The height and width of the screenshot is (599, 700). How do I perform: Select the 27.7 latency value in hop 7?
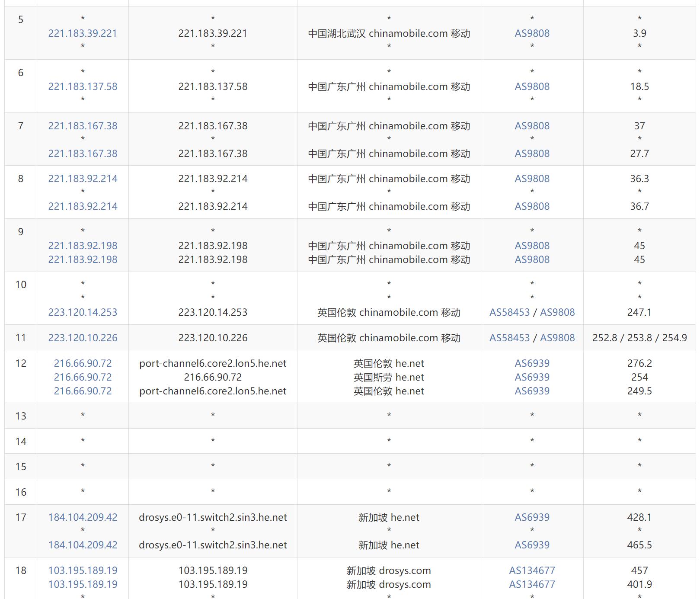tap(639, 154)
